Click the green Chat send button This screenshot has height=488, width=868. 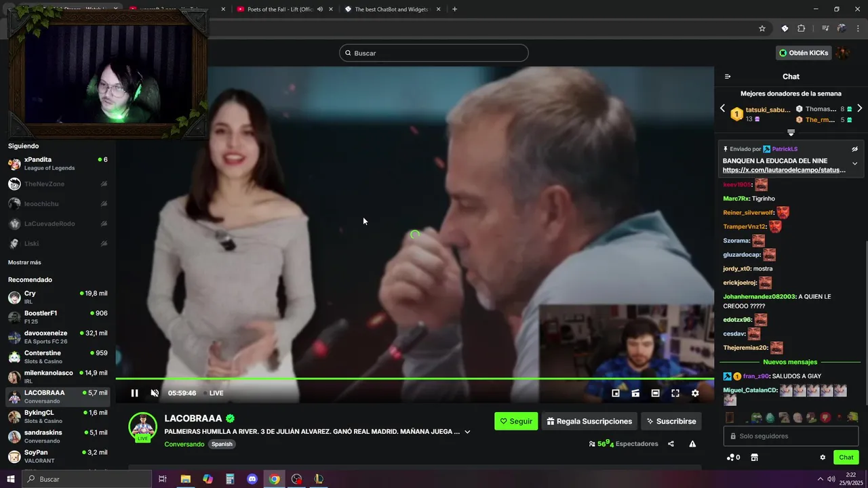point(846,457)
